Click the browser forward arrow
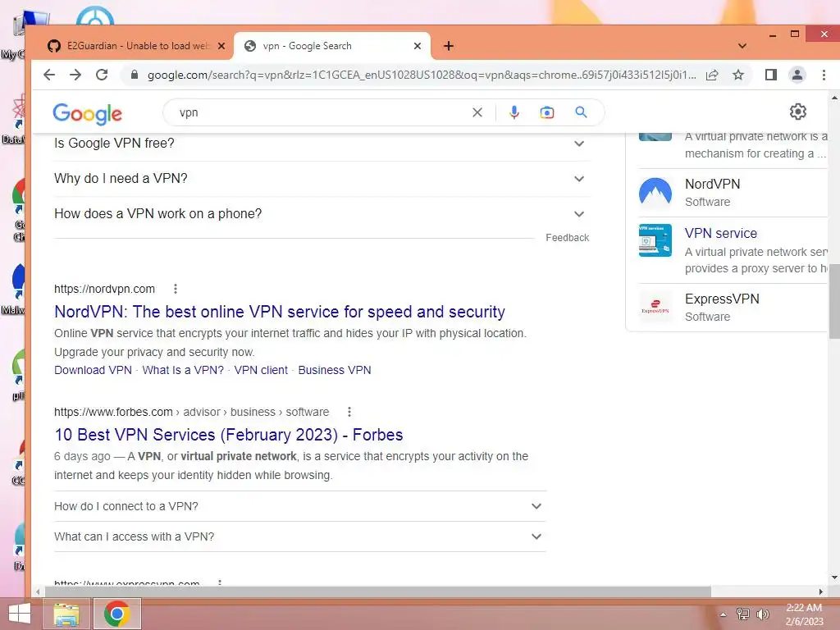Image resolution: width=840 pixels, height=630 pixels. 75,75
